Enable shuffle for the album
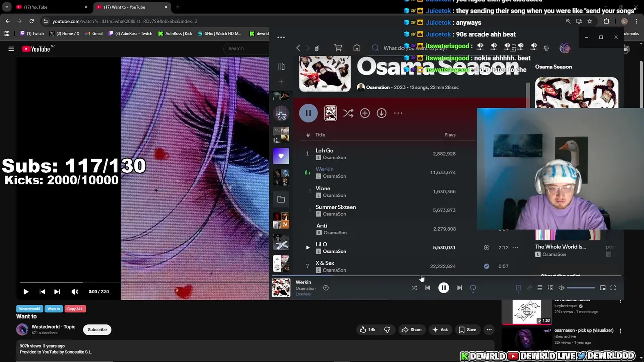This screenshot has width=644, height=362. tap(348, 113)
